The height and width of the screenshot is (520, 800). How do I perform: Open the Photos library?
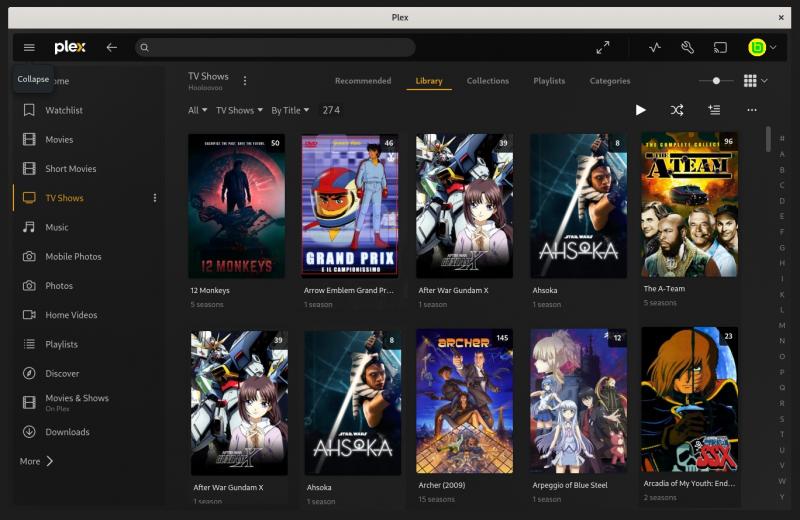(x=59, y=286)
